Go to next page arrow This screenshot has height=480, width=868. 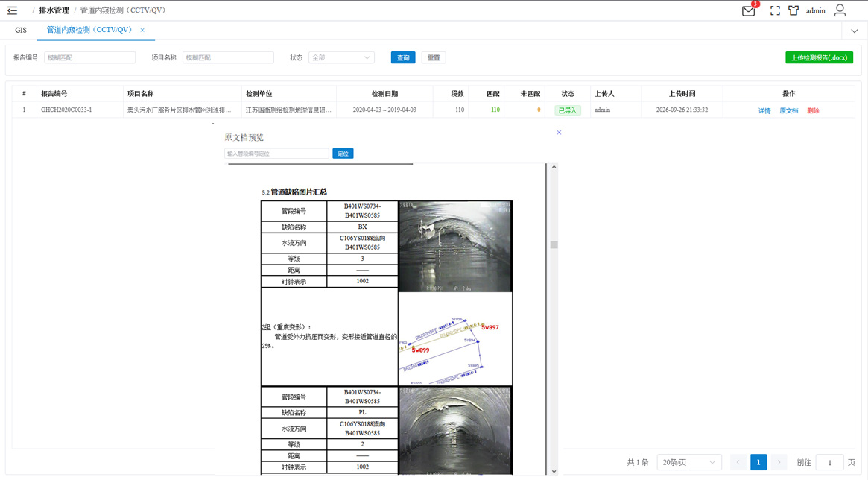(779, 462)
